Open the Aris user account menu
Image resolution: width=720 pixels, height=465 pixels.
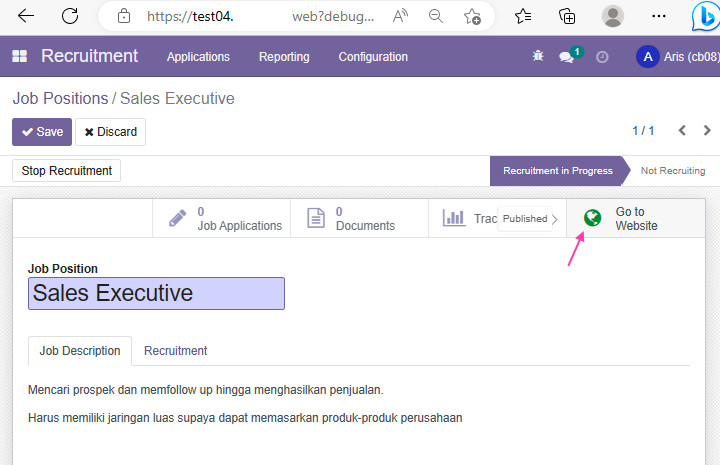click(678, 56)
